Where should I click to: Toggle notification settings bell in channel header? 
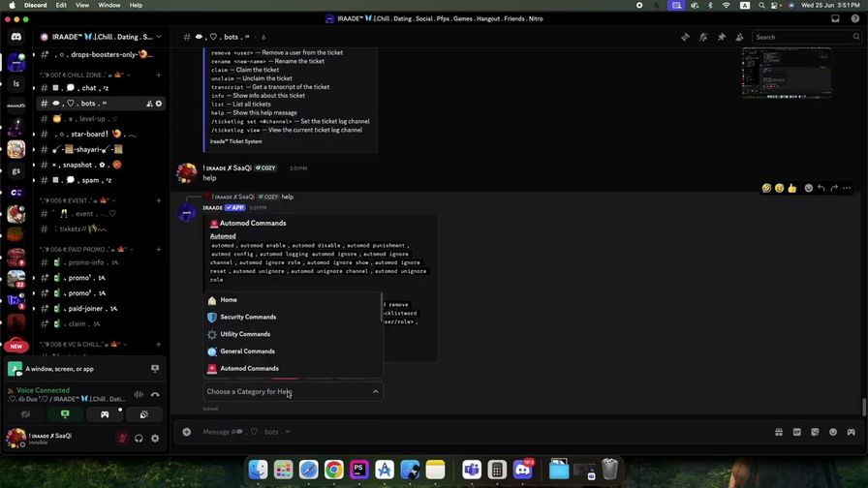click(703, 37)
